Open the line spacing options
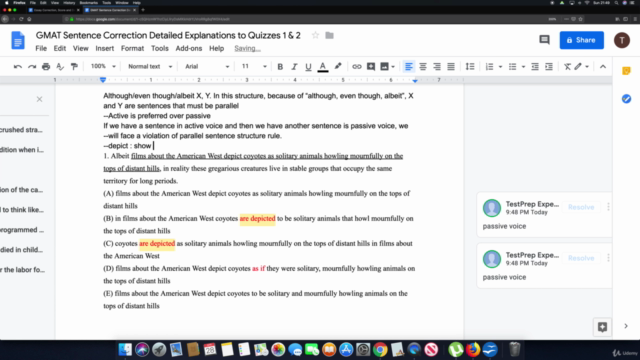 pyautogui.click(x=470, y=67)
